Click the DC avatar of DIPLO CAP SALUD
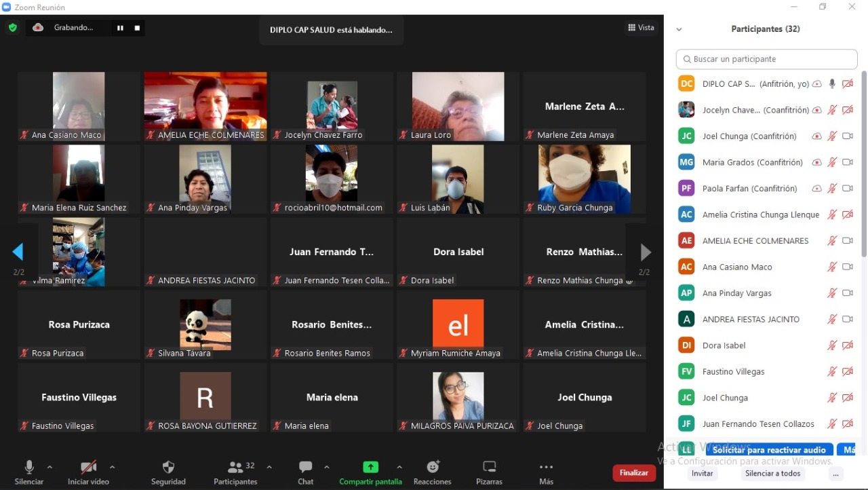This screenshot has height=490, width=868. click(x=687, y=83)
